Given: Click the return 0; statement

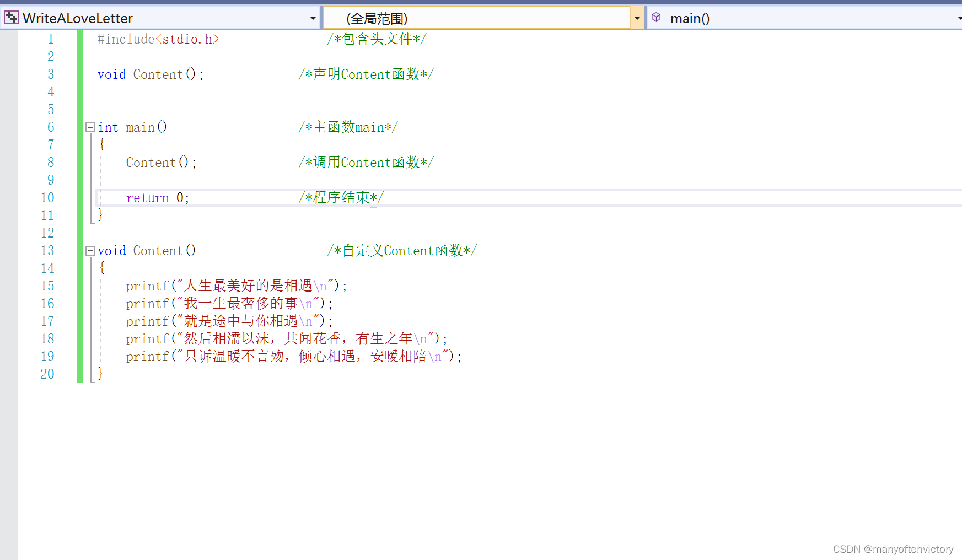Looking at the screenshot, I should (158, 198).
